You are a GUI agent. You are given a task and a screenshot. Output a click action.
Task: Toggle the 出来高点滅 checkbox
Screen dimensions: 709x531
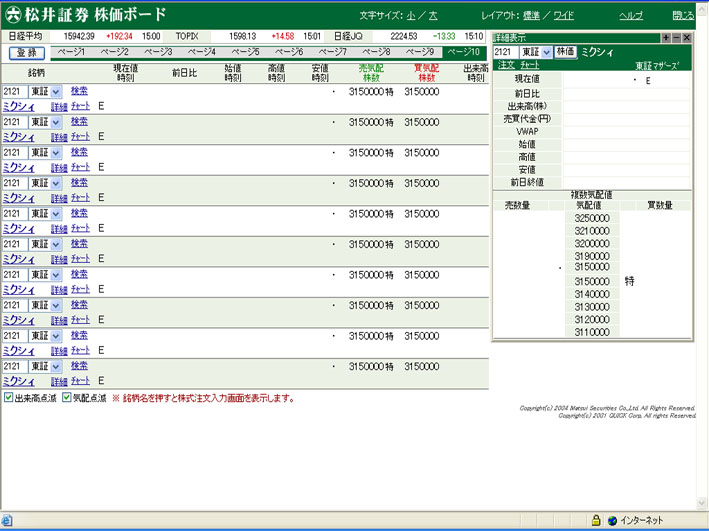tap(9, 398)
